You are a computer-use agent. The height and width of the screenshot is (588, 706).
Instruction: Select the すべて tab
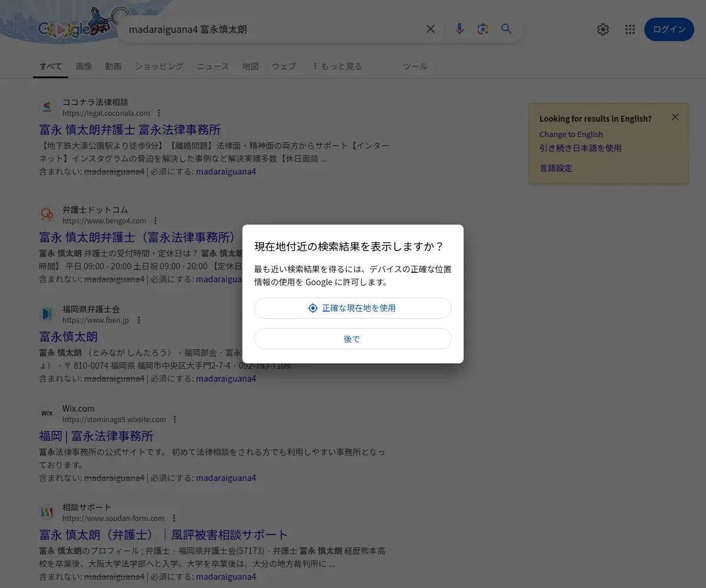pyautogui.click(x=51, y=66)
